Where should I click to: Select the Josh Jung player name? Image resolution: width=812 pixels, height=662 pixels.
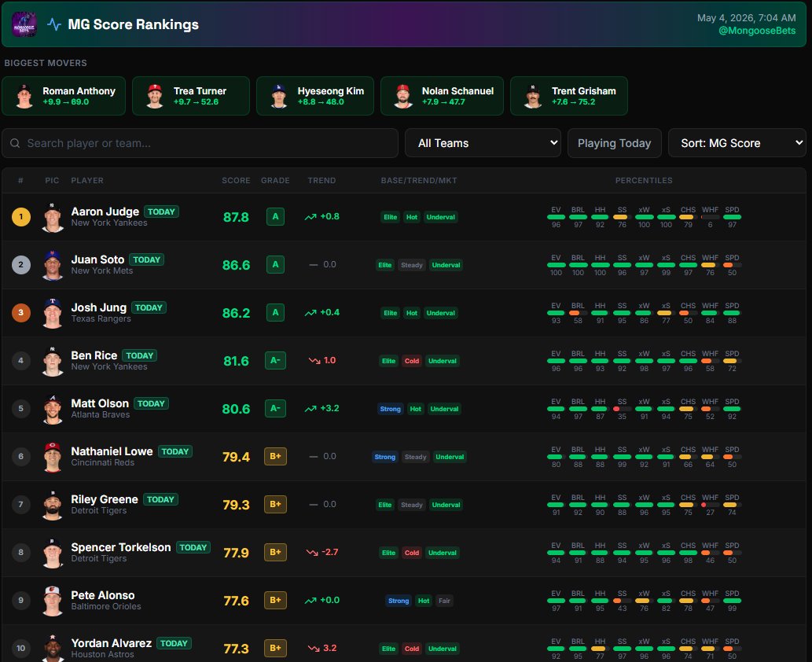(98, 307)
